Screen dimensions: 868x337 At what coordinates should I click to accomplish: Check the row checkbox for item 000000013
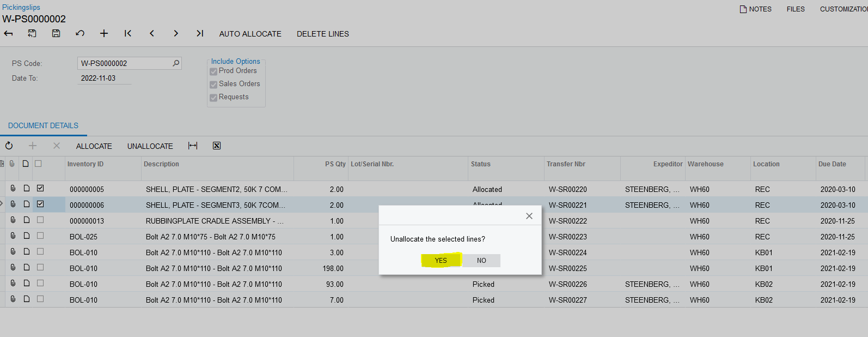pos(40,220)
